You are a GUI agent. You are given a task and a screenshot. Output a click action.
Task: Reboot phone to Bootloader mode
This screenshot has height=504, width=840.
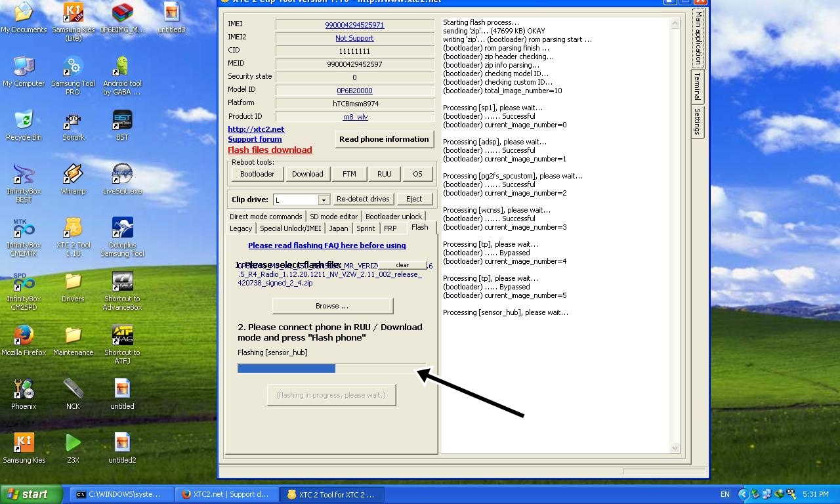tap(257, 174)
